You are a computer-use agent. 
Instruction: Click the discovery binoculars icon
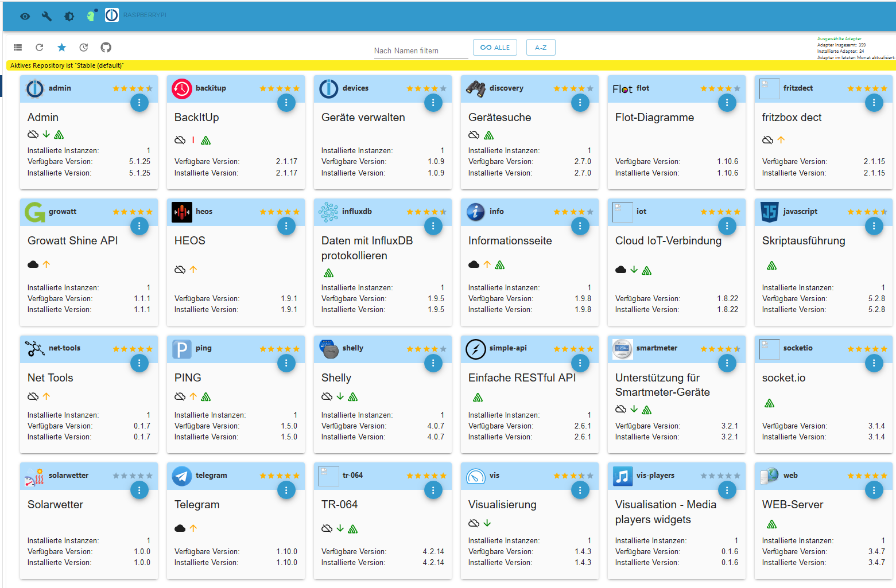[476, 88]
